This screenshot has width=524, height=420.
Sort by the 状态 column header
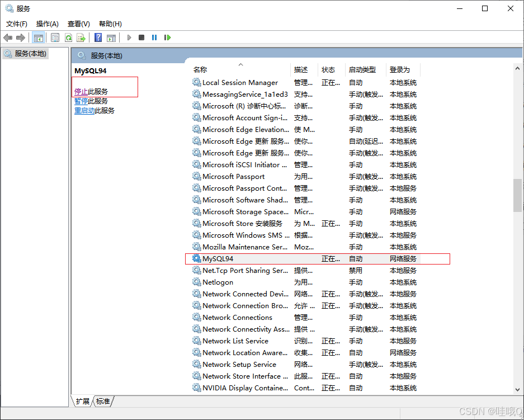(331, 69)
